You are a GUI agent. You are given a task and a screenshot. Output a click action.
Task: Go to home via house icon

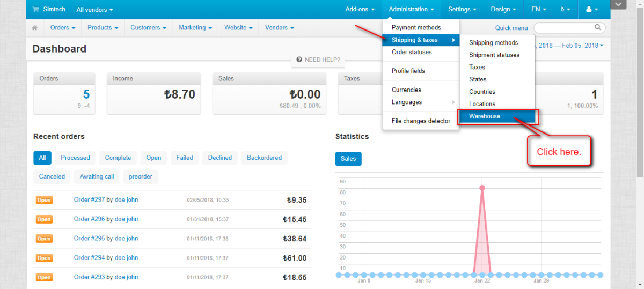pos(35,28)
